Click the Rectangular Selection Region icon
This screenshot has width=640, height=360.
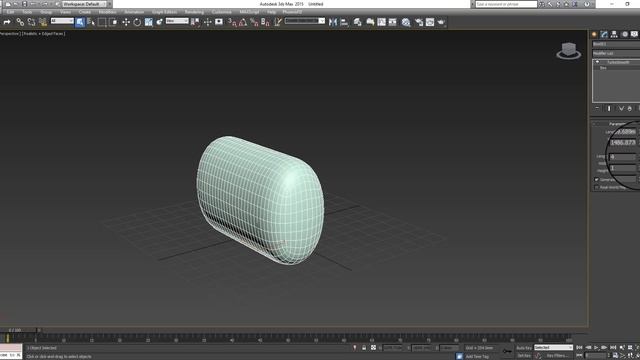point(102,22)
